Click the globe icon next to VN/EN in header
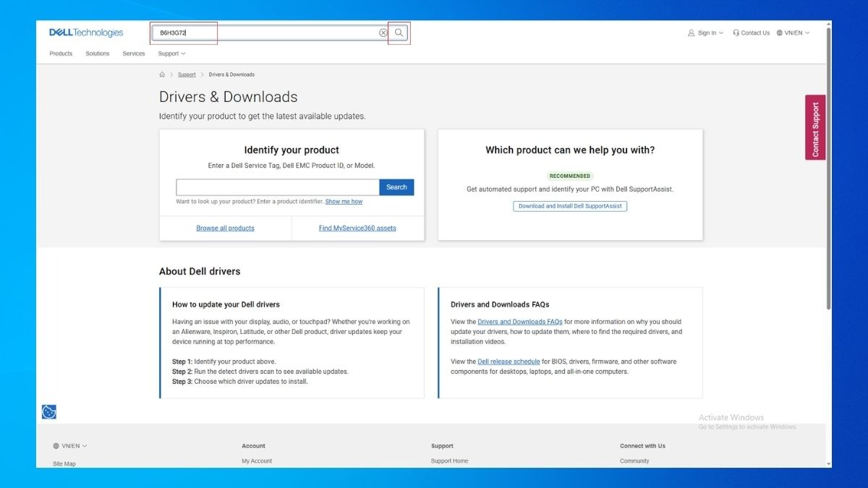Viewport: 868px width, 488px height. click(779, 33)
